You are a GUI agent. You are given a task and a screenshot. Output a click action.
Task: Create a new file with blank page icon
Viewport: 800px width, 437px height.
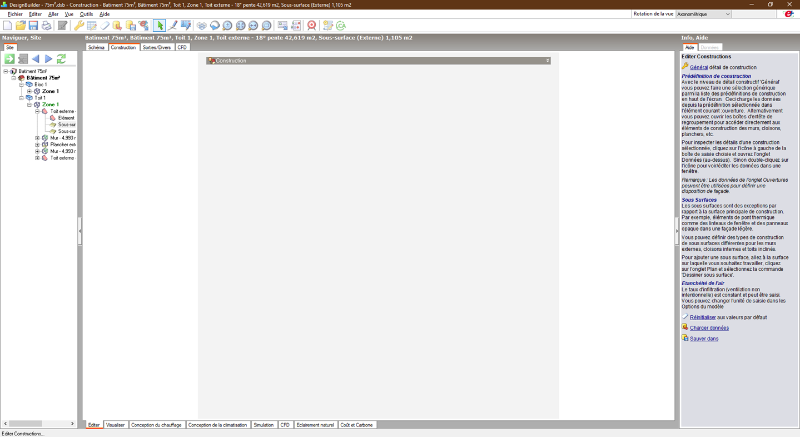8,25
